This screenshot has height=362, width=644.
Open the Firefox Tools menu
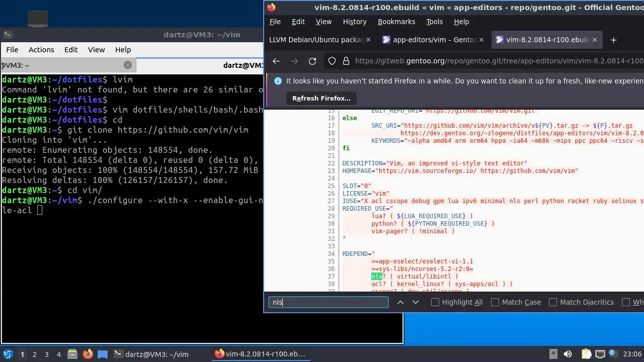coord(434,22)
